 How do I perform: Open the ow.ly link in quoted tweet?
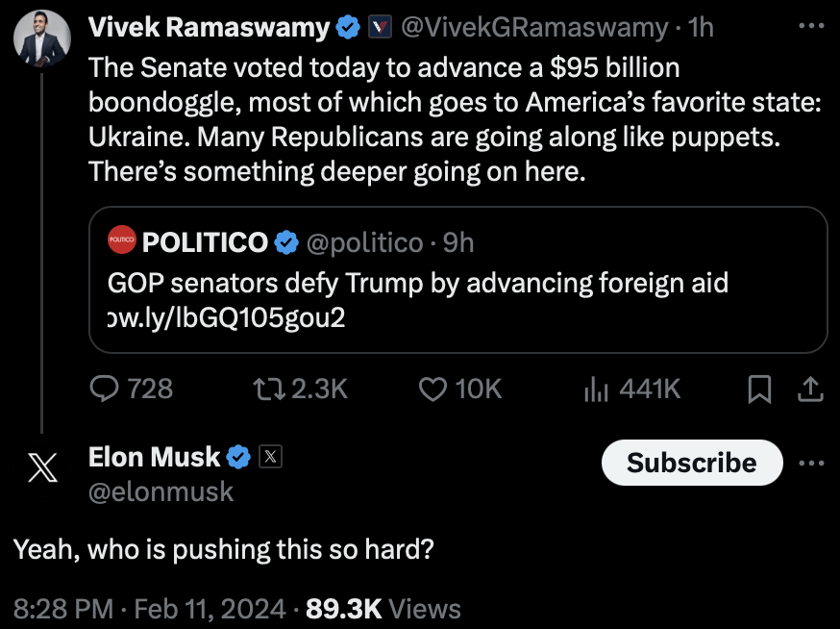coord(226,318)
